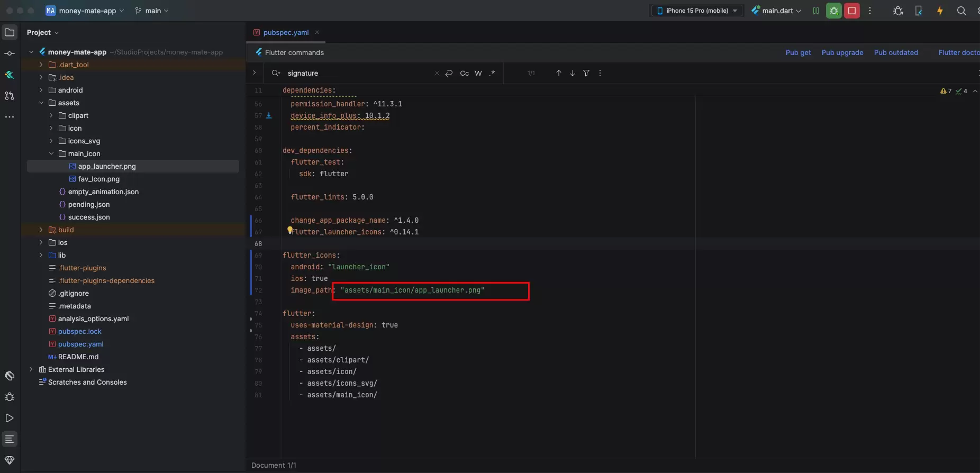This screenshot has width=980, height=473.
Task: Open the Pull Requests tool window icon
Action: (x=10, y=96)
